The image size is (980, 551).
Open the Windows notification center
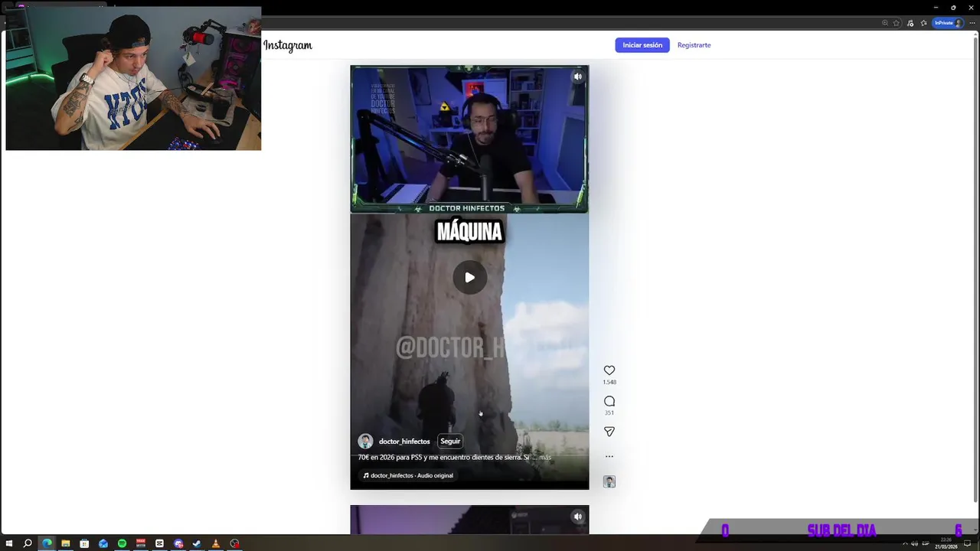[x=967, y=544]
